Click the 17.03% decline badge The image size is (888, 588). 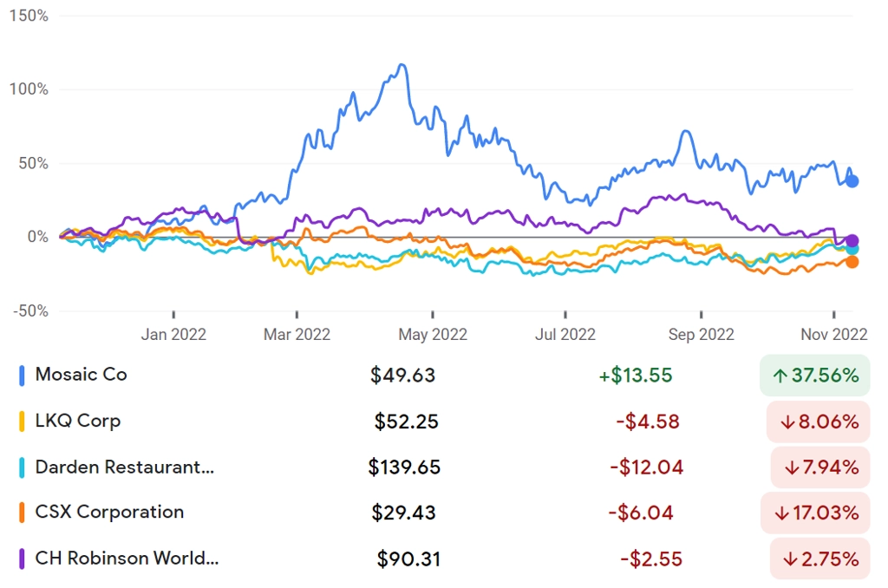[x=815, y=513]
